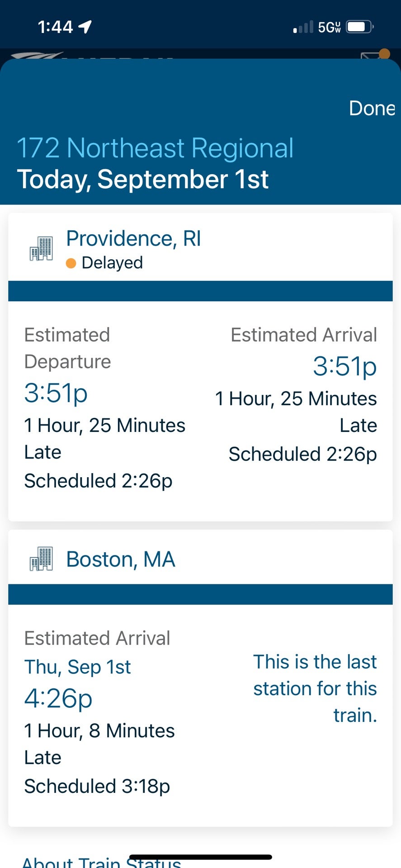401x868 pixels.
Task: Tap Providence estimated departure time 3:51p
Action: (56, 393)
